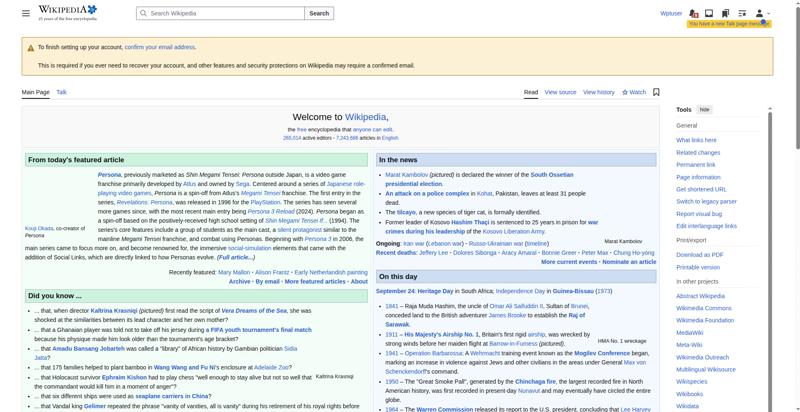
Task: Open Marat Kambolov news link
Action: coord(407,175)
